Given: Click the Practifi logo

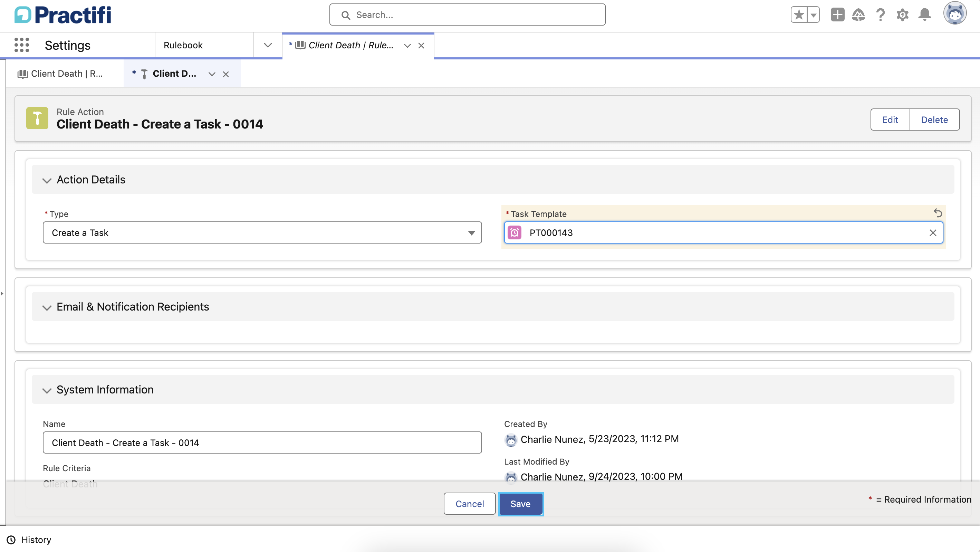Looking at the screenshot, I should (x=63, y=15).
